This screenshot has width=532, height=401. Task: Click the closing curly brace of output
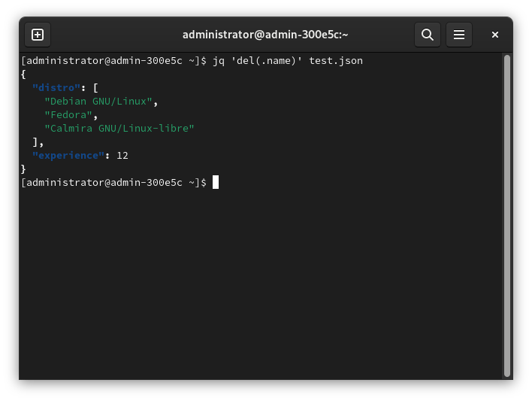coord(23,169)
